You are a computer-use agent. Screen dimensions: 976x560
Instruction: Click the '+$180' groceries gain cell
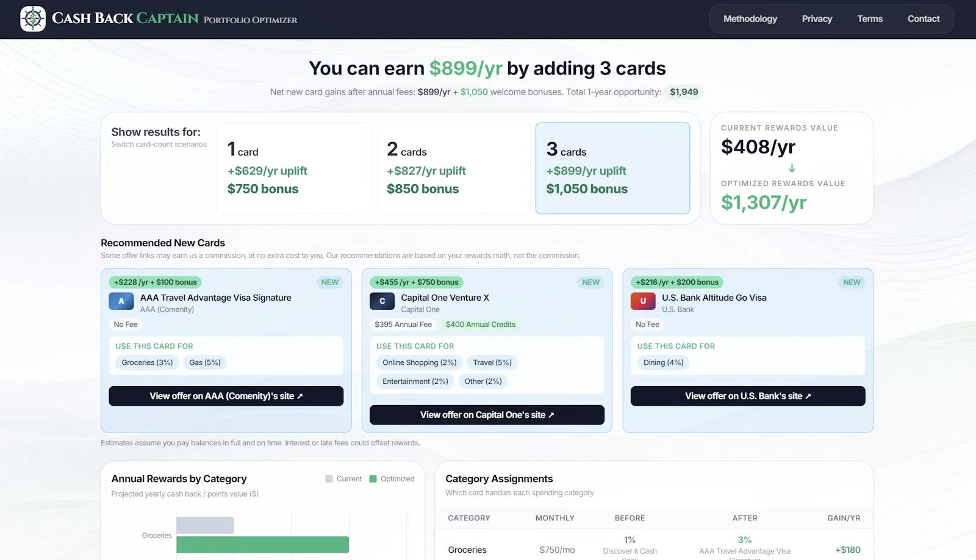[x=848, y=550]
